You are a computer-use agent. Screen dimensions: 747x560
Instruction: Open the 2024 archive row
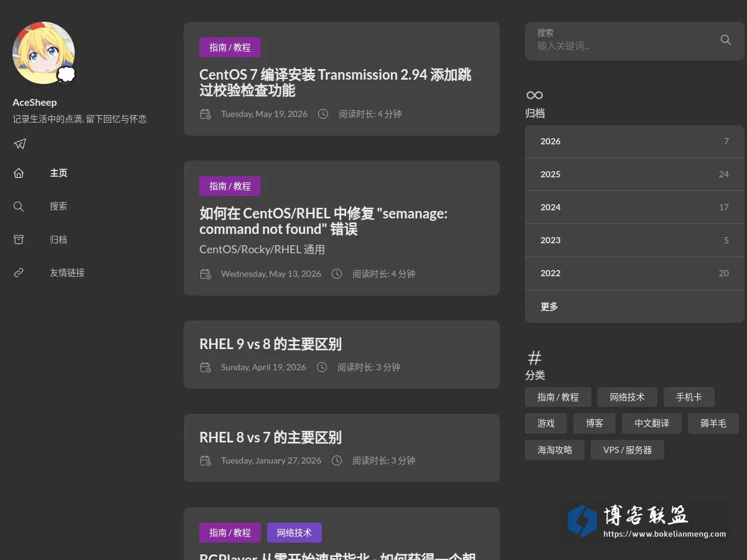634,207
